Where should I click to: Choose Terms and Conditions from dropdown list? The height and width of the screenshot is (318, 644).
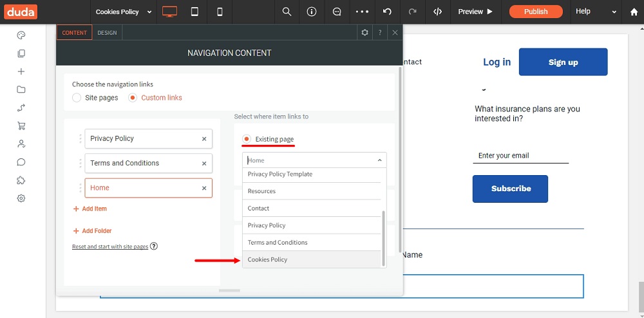point(312,243)
